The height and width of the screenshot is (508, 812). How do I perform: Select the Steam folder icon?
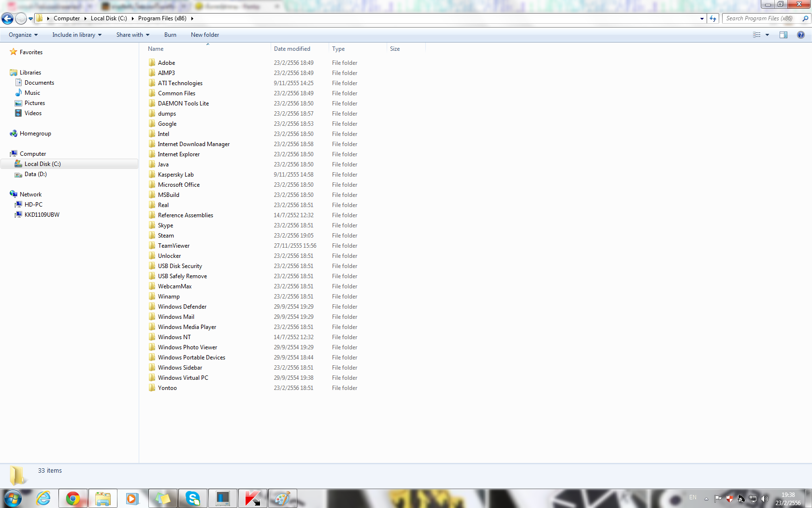point(152,235)
